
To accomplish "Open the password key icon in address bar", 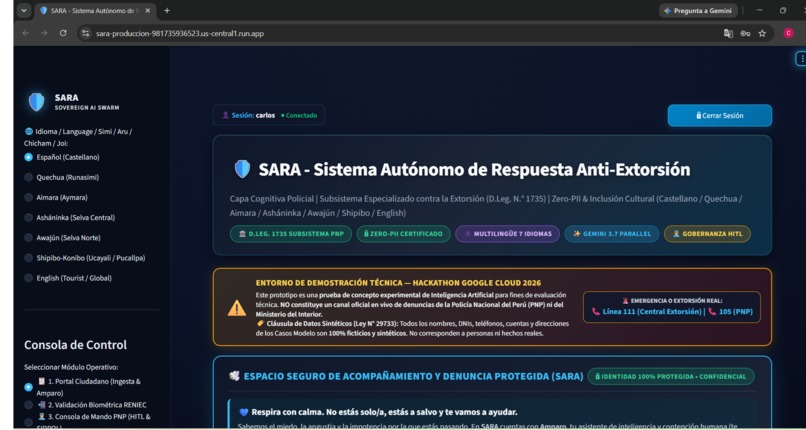I will pos(745,33).
